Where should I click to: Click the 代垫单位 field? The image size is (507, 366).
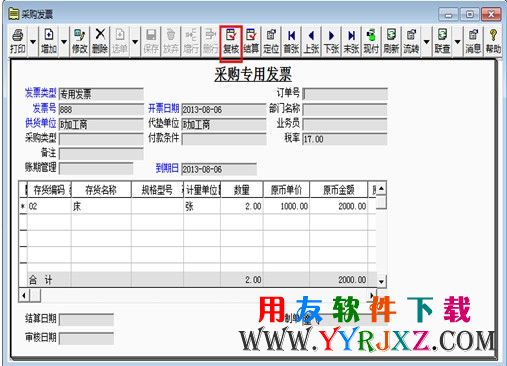(x=224, y=124)
